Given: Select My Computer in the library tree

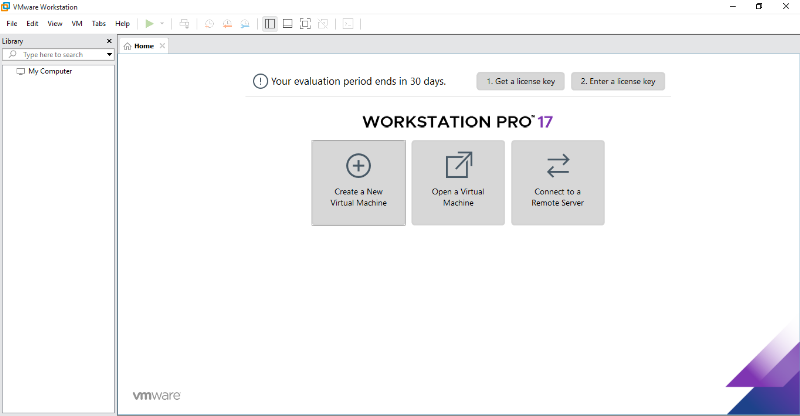Looking at the screenshot, I should 50,71.
